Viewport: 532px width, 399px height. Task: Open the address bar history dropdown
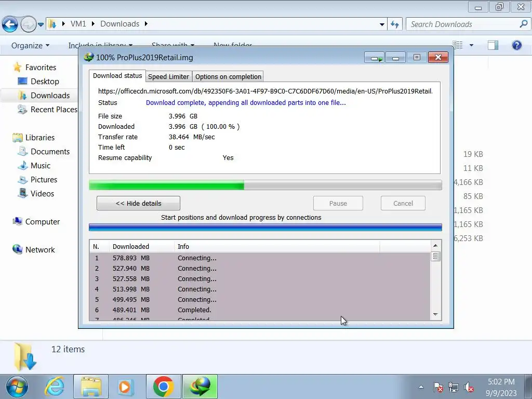[382, 24]
